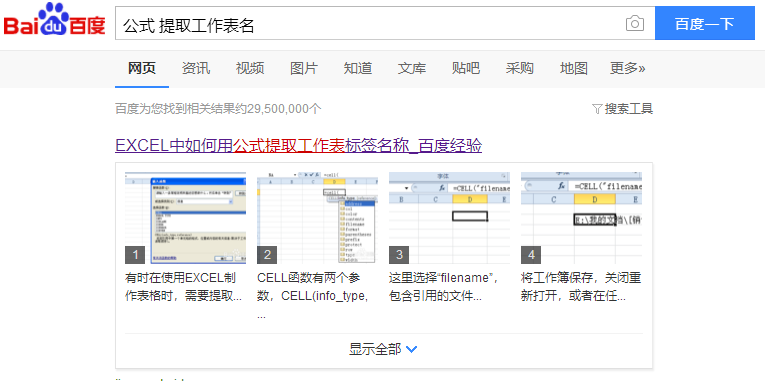This screenshot has height=381, width=765.
Task: Expand 显示全部 to show all steps
Action: tap(383, 349)
